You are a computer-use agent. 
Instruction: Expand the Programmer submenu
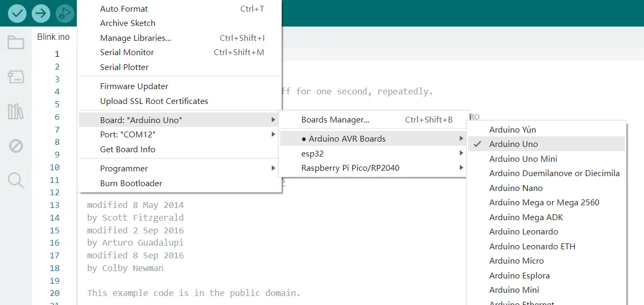(x=124, y=168)
